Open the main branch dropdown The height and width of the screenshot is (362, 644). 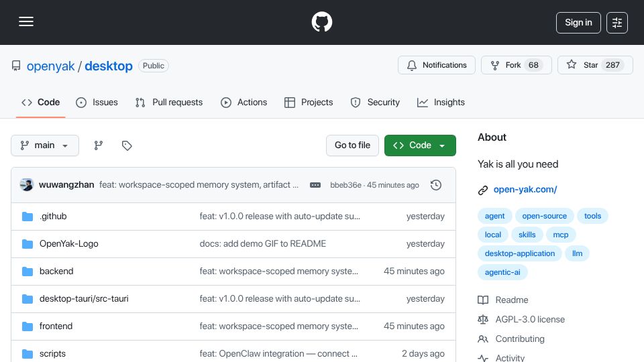coord(45,145)
